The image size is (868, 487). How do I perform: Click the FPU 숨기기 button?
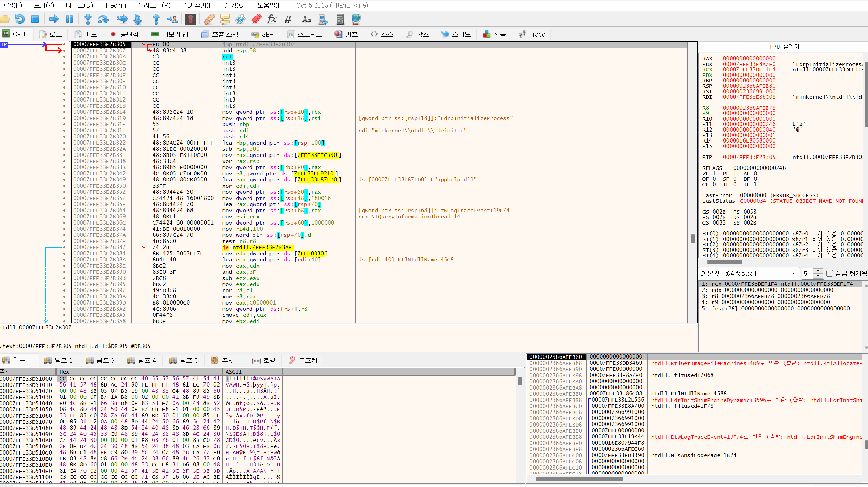784,47
